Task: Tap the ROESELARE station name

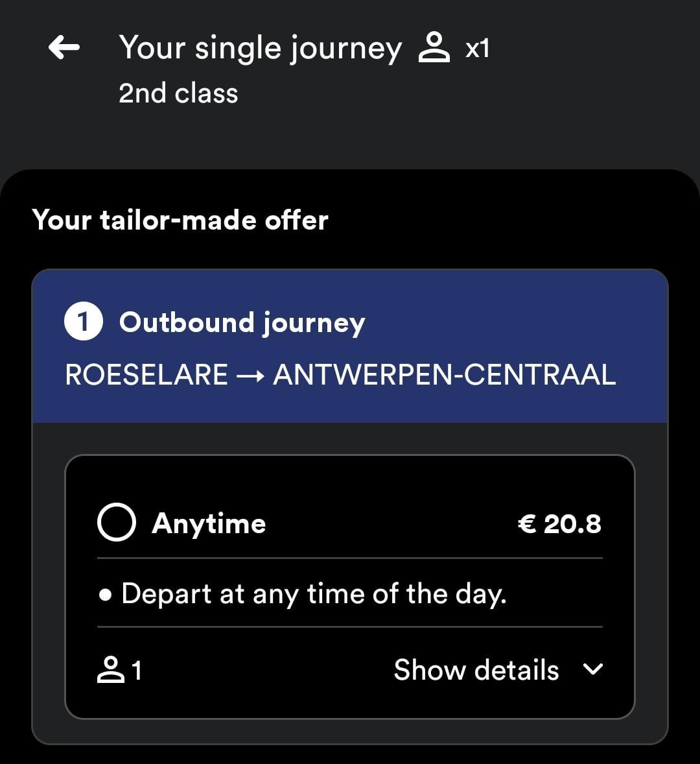Action: tap(146, 376)
